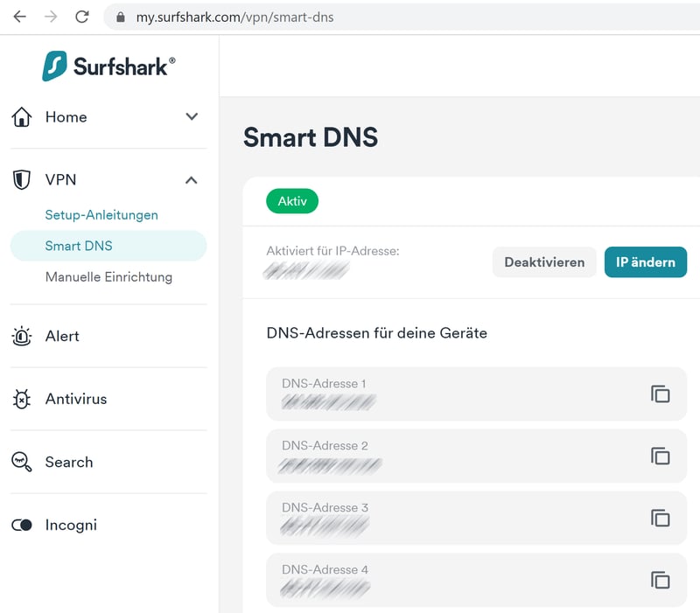
Task: Copy DNS-Adresse 4 to clipboard
Action: coord(660,580)
